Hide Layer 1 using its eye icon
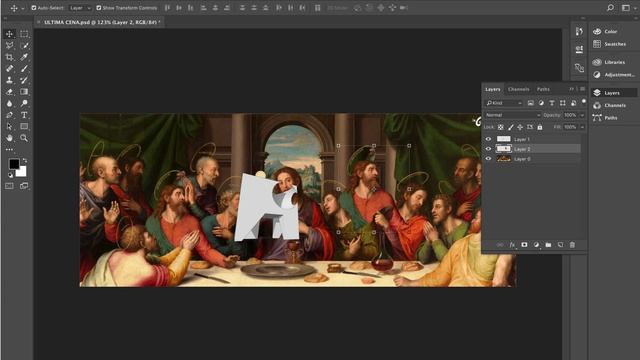 click(488, 139)
